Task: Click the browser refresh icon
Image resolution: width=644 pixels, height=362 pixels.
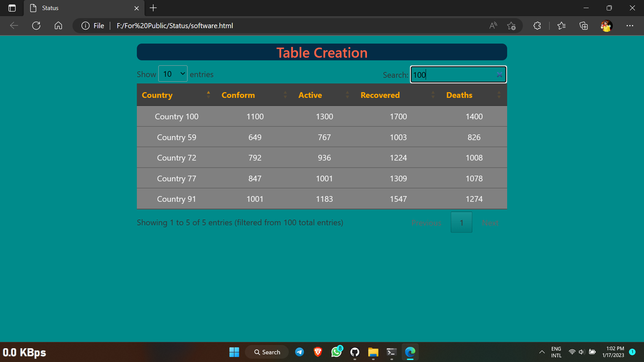Action: pyautogui.click(x=36, y=25)
